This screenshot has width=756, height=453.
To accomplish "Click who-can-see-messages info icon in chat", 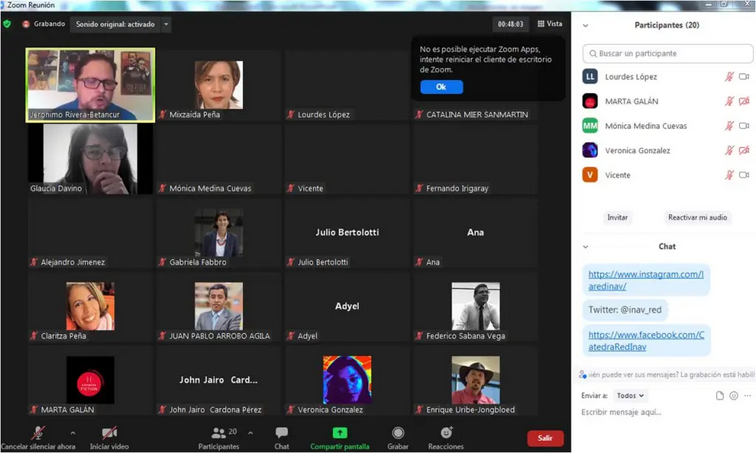I will pyautogui.click(x=582, y=374).
